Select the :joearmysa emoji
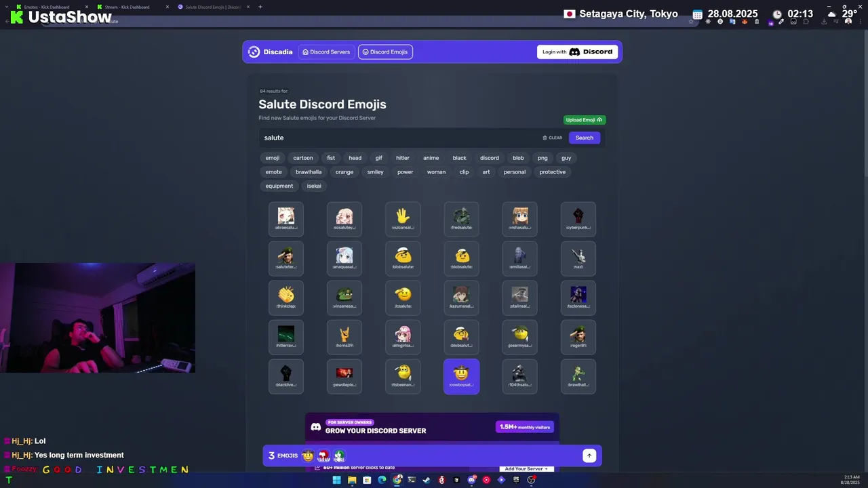This screenshot has height=488, width=868. (519, 337)
